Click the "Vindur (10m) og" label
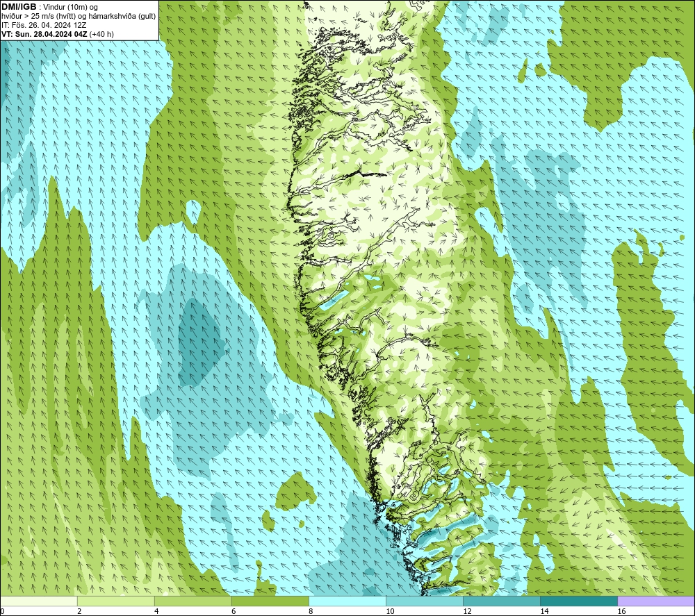Viewport: 695px width, 616px height. pos(70,8)
